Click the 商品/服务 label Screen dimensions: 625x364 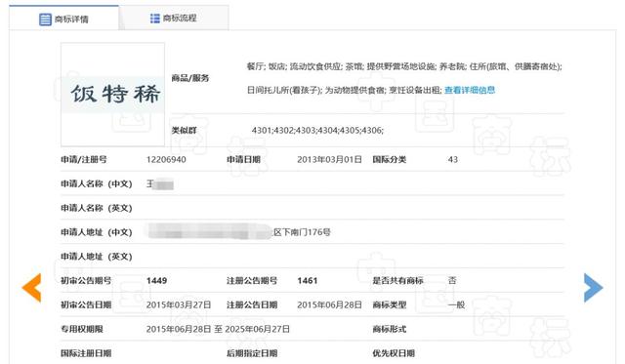[190, 78]
